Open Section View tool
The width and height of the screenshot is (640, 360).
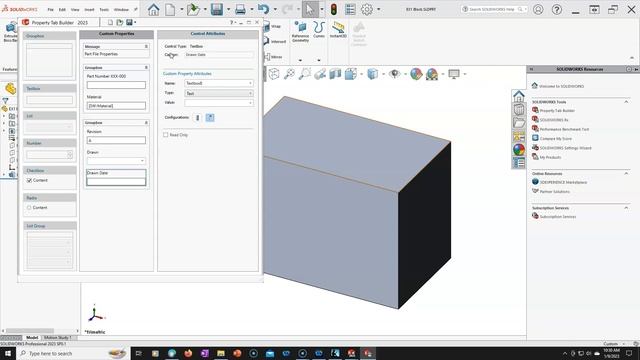(335, 74)
